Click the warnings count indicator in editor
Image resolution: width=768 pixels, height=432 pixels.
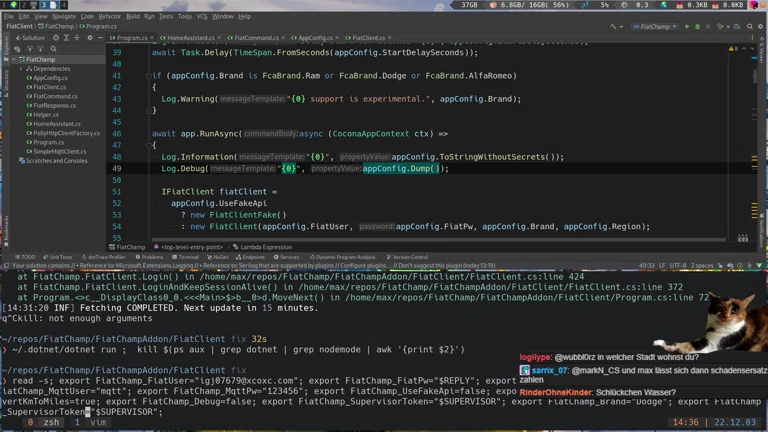[x=733, y=48]
